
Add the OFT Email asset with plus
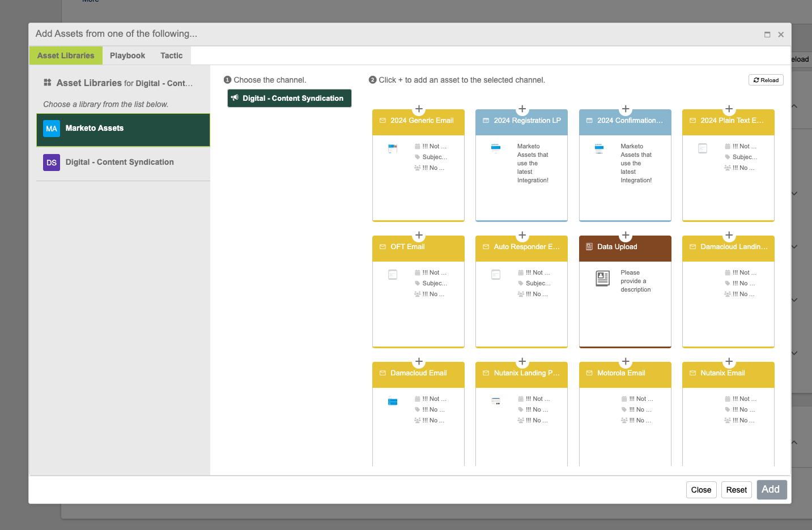tap(419, 235)
